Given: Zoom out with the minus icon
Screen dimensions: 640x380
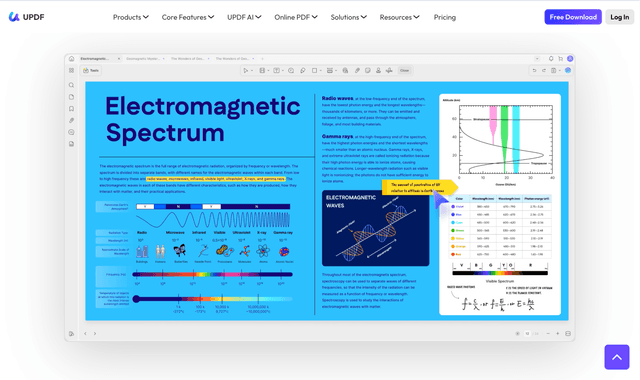Looking at the screenshot, I should pos(548,333).
